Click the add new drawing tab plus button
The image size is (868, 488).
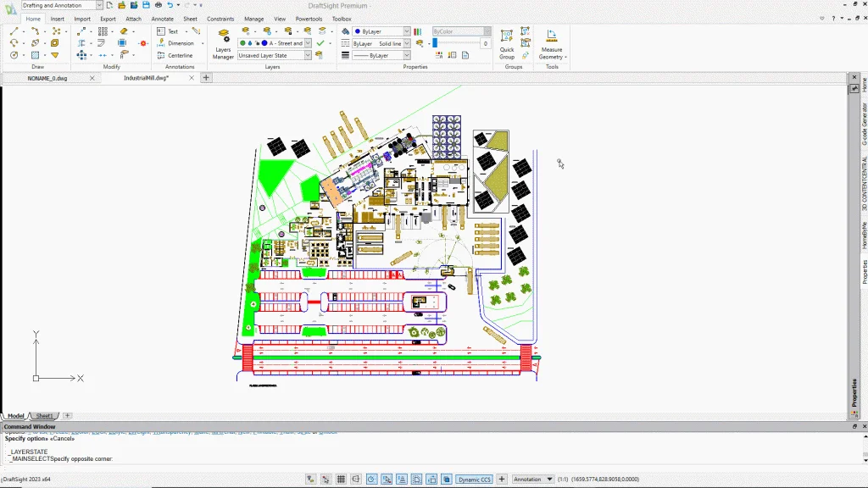click(206, 78)
